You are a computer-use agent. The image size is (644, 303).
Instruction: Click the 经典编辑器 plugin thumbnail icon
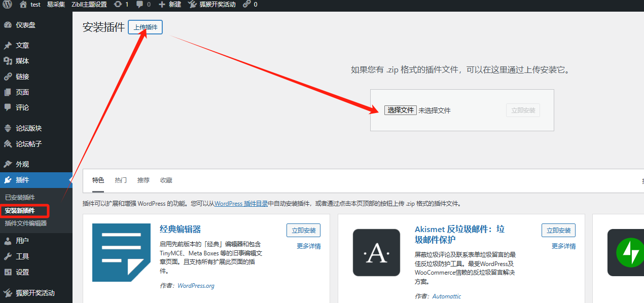coord(121,252)
